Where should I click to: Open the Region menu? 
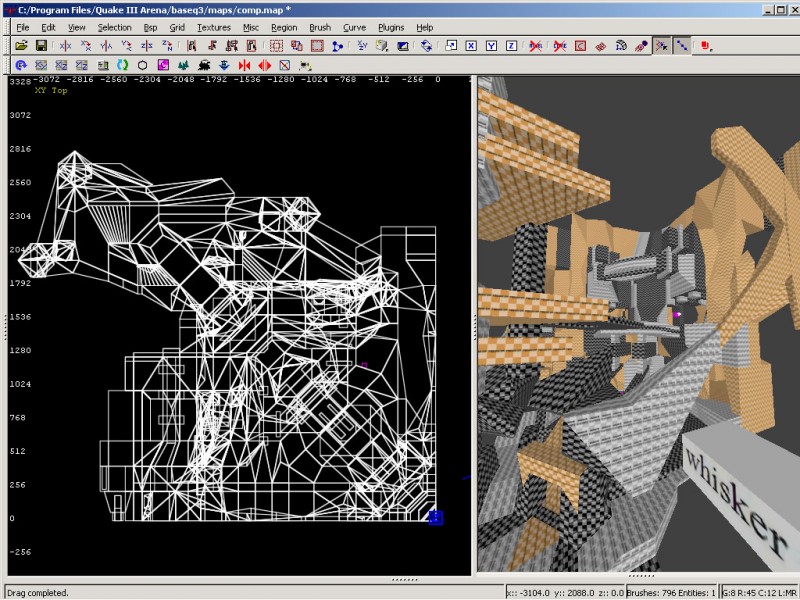(284, 28)
